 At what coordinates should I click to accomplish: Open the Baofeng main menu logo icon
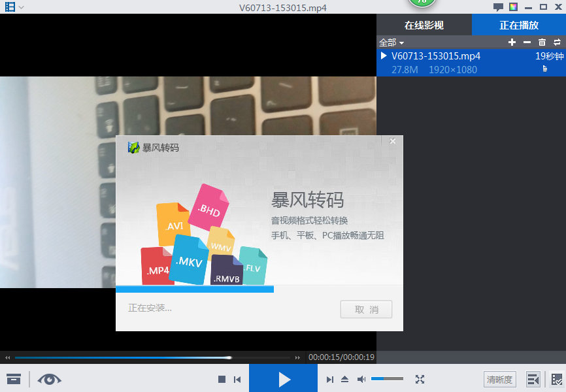[x=10, y=7]
